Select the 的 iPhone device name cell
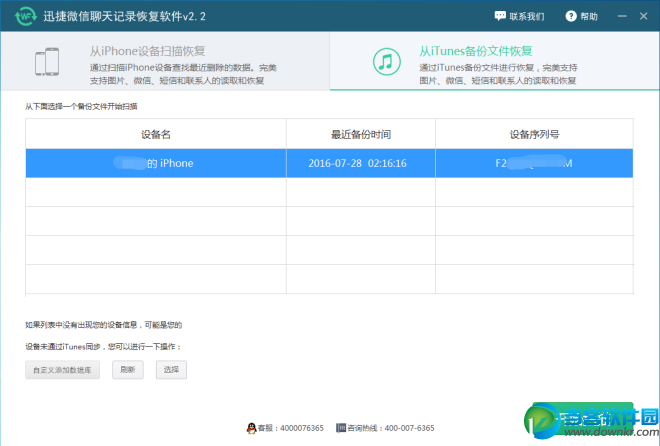Viewport: 660px width, 446px height. 156,163
